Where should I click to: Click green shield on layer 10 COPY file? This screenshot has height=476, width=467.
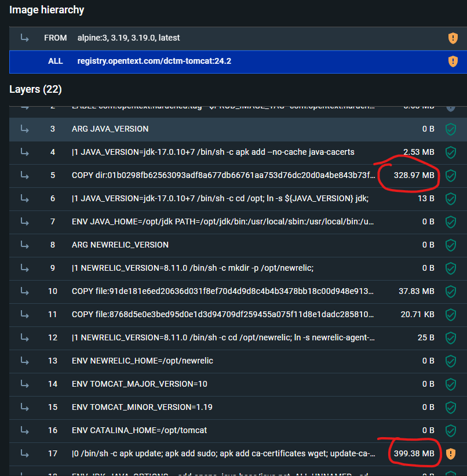coord(450,291)
